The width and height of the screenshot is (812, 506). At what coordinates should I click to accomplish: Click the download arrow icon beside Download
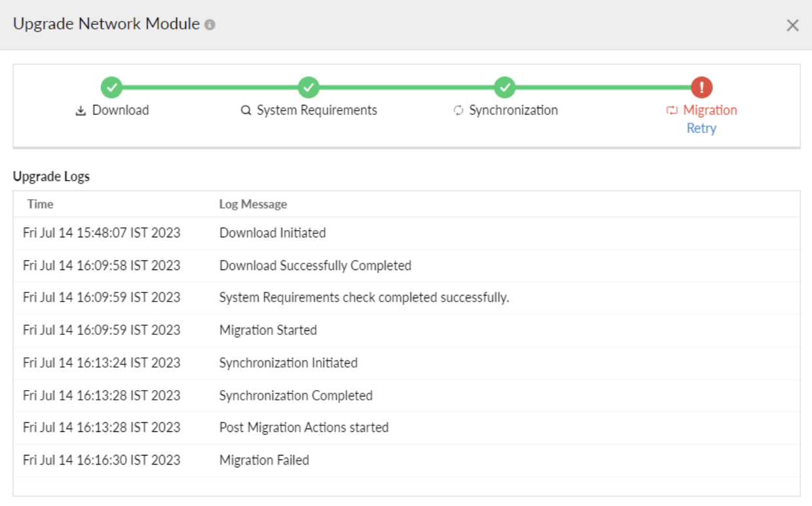[81, 111]
